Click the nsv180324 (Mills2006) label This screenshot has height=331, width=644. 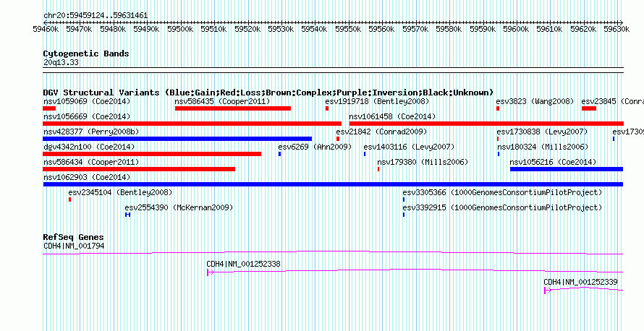(543, 147)
